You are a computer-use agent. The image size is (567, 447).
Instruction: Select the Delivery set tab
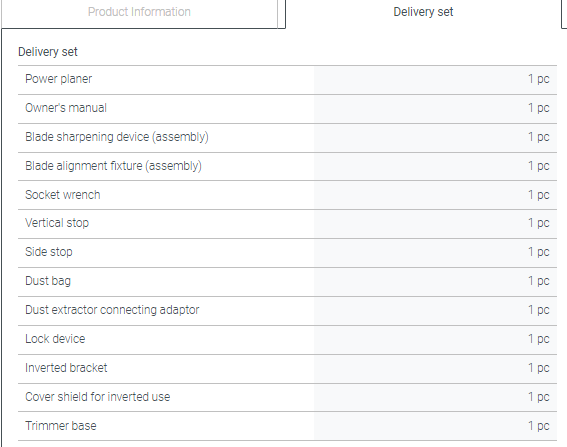tap(423, 12)
